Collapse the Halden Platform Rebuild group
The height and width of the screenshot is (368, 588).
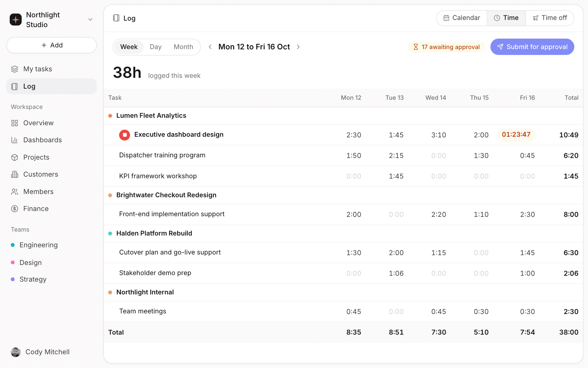[x=154, y=233]
